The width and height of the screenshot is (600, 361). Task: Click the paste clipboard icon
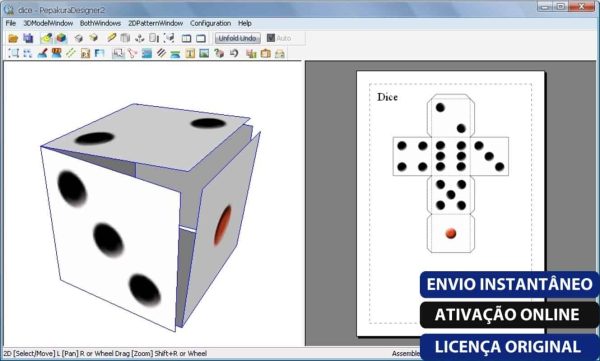tap(265, 54)
